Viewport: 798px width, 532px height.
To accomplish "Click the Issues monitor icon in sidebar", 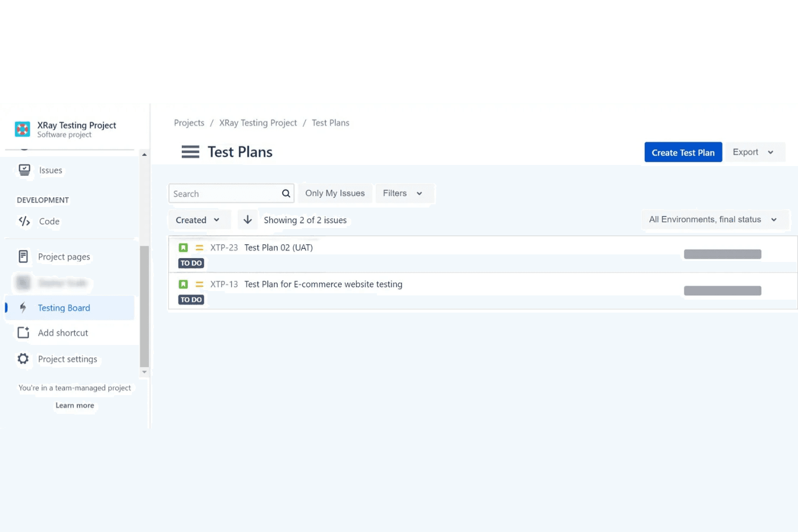I will 24,170.
